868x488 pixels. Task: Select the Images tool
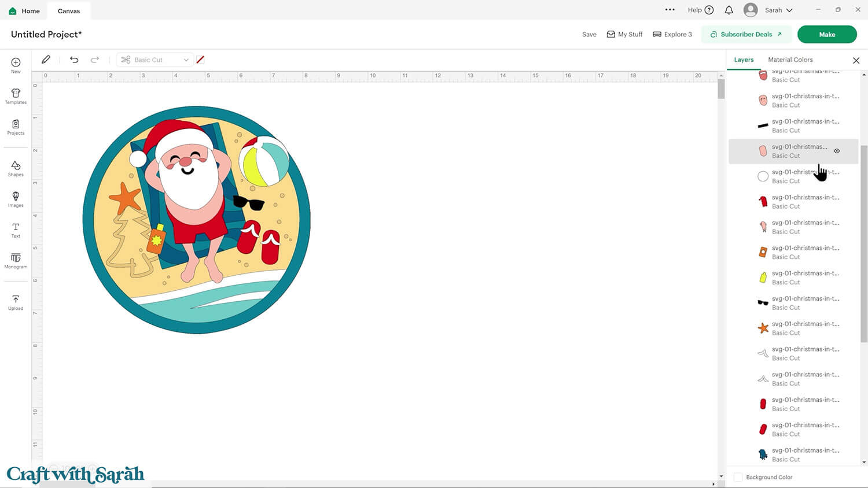(15, 198)
